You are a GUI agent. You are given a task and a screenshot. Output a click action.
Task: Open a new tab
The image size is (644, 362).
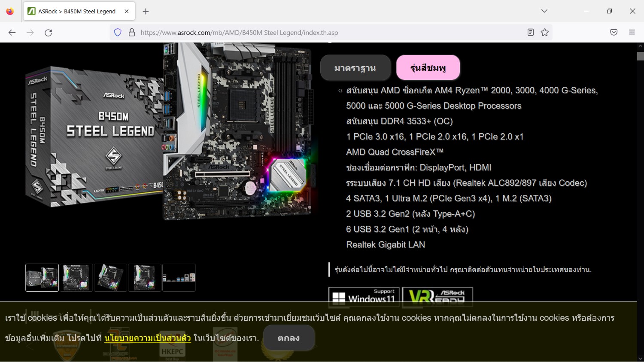(146, 11)
